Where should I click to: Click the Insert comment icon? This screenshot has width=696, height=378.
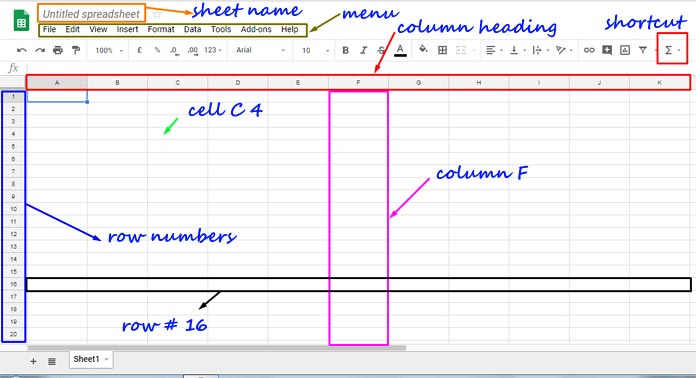tap(607, 50)
